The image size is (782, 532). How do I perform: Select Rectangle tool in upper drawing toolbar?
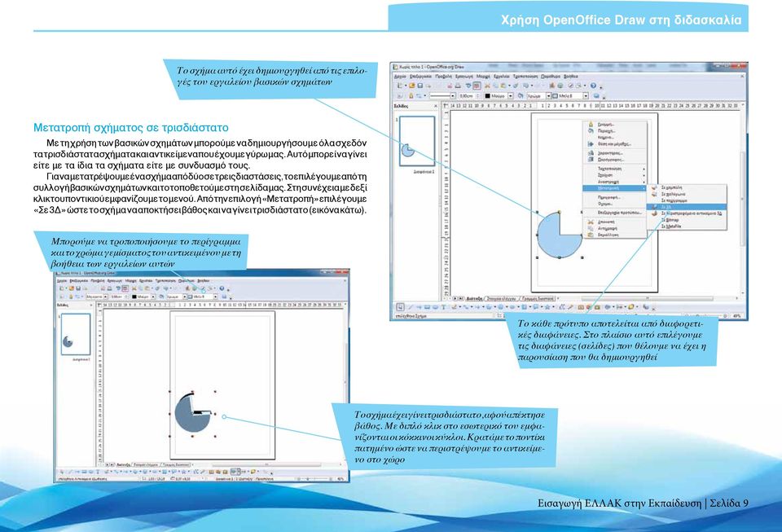(427, 307)
